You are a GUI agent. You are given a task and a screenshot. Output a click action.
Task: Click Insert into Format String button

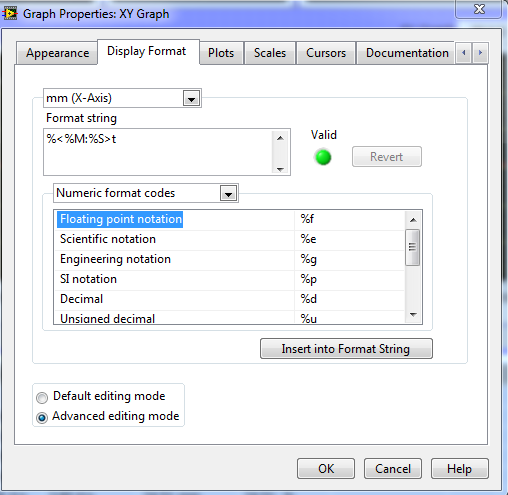pos(346,349)
